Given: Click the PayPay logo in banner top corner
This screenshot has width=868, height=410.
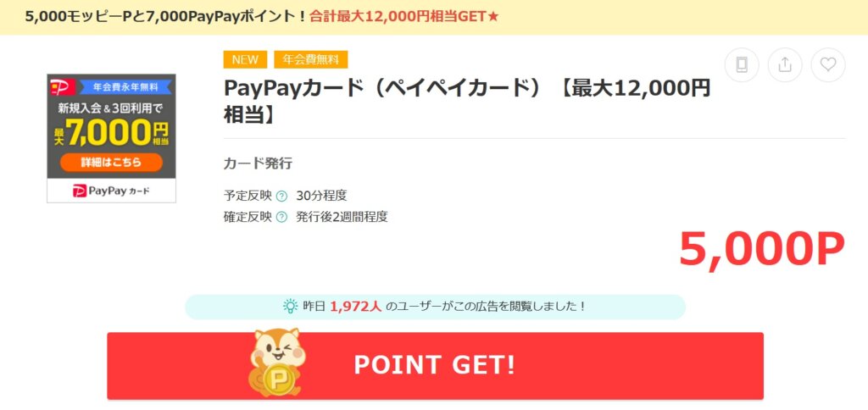Looking at the screenshot, I should point(62,87).
